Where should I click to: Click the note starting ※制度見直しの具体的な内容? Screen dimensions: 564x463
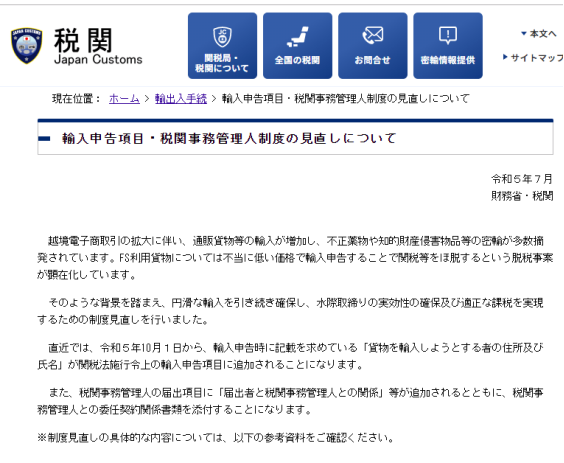tap(216, 438)
